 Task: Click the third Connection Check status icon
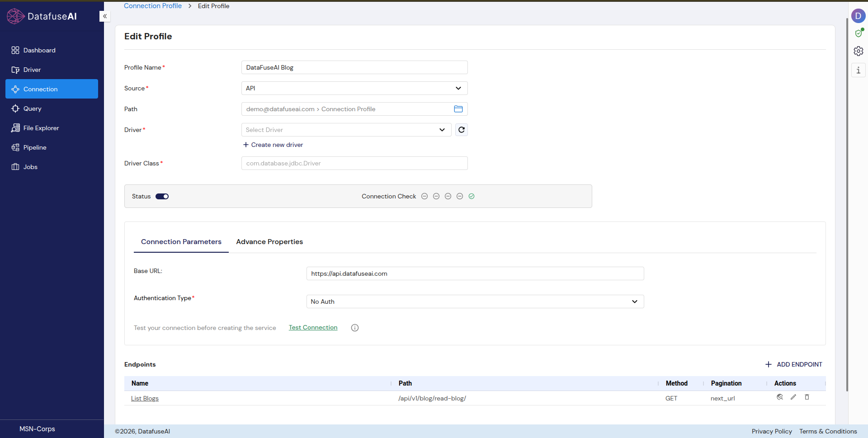[448, 196]
